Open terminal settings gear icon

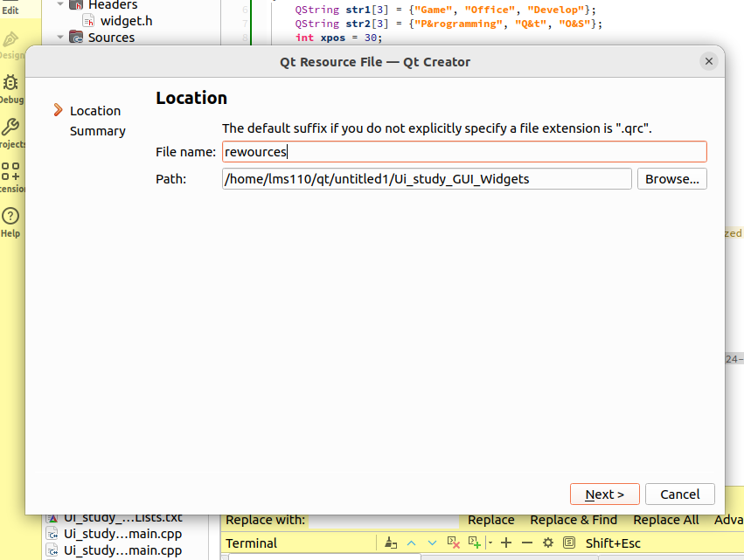[x=548, y=543]
